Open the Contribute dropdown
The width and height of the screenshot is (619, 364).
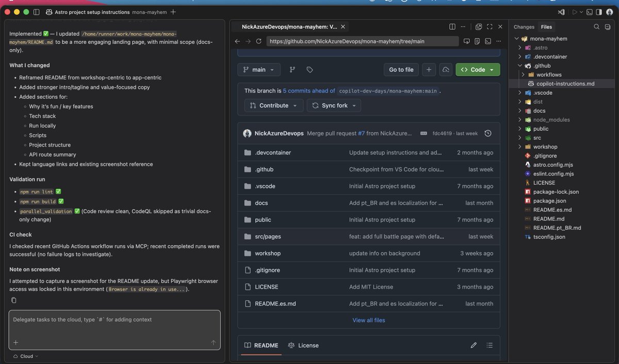[273, 105]
